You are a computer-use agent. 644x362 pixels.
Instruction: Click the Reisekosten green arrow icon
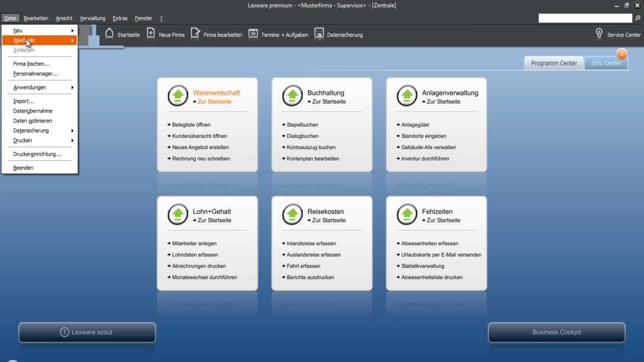292,215
